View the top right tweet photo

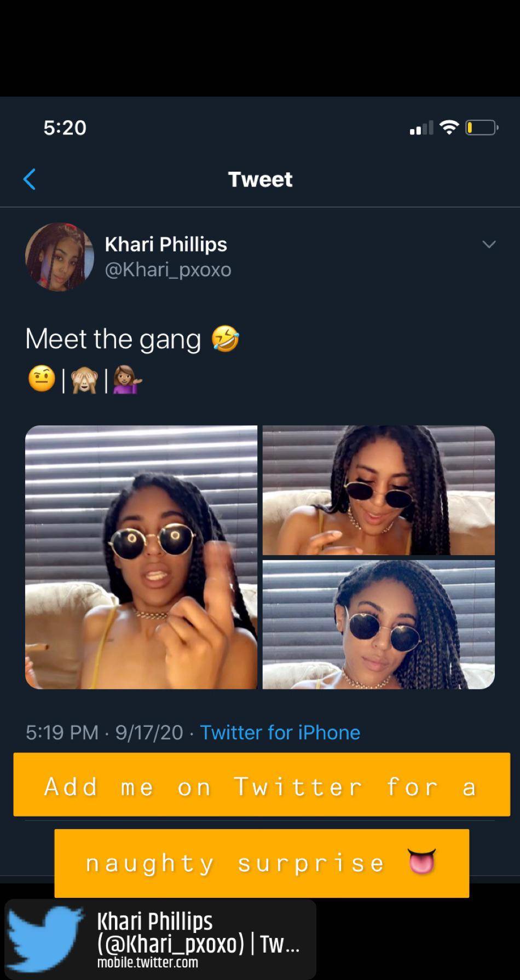click(379, 490)
